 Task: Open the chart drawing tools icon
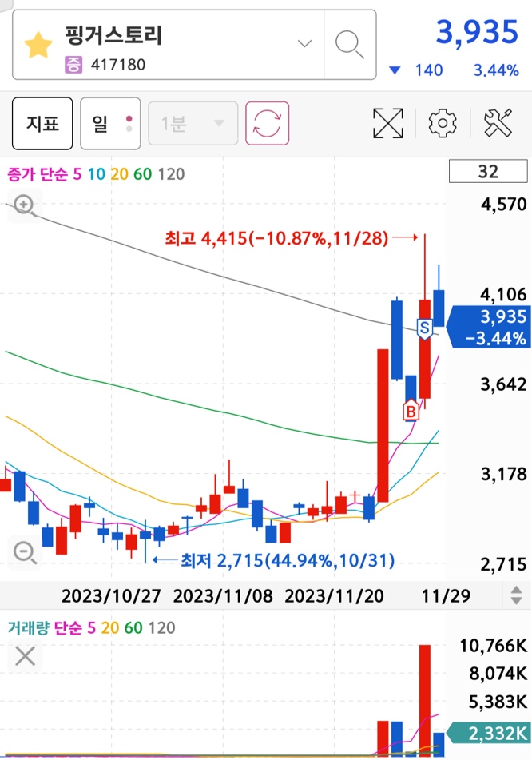[x=498, y=123]
